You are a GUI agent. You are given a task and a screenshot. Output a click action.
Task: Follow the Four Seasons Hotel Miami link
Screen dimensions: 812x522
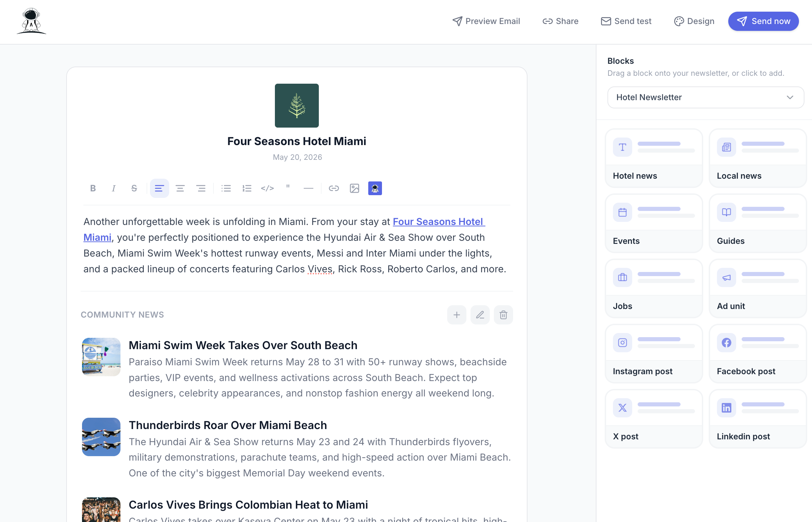coord(439,222)
